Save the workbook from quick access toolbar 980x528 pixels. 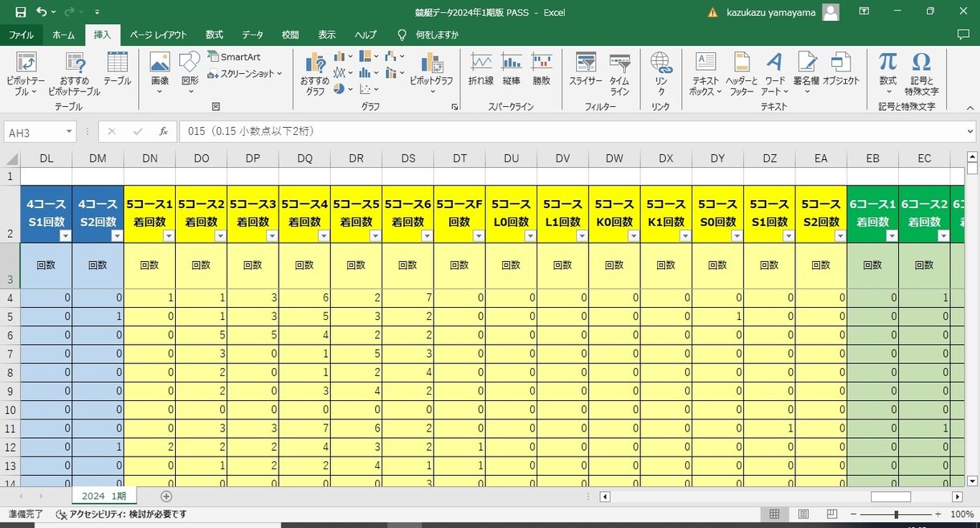click(20, 12)
